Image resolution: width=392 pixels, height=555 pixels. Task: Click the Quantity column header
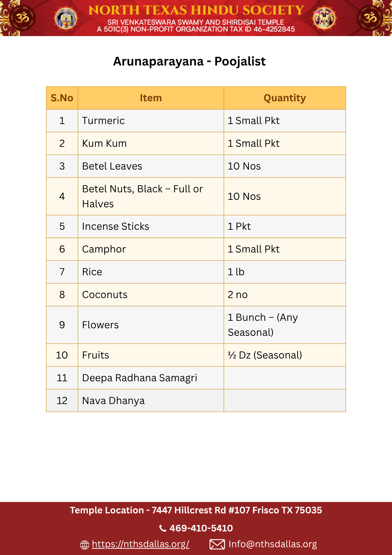pyautogui.click(x=285, y=98)
